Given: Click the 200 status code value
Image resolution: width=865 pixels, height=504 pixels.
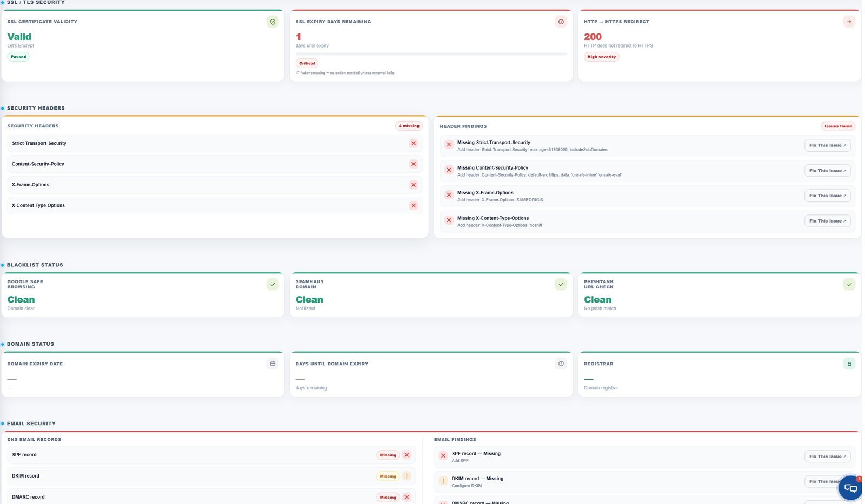Looking at the screenshot, I should tap(593, 37).
